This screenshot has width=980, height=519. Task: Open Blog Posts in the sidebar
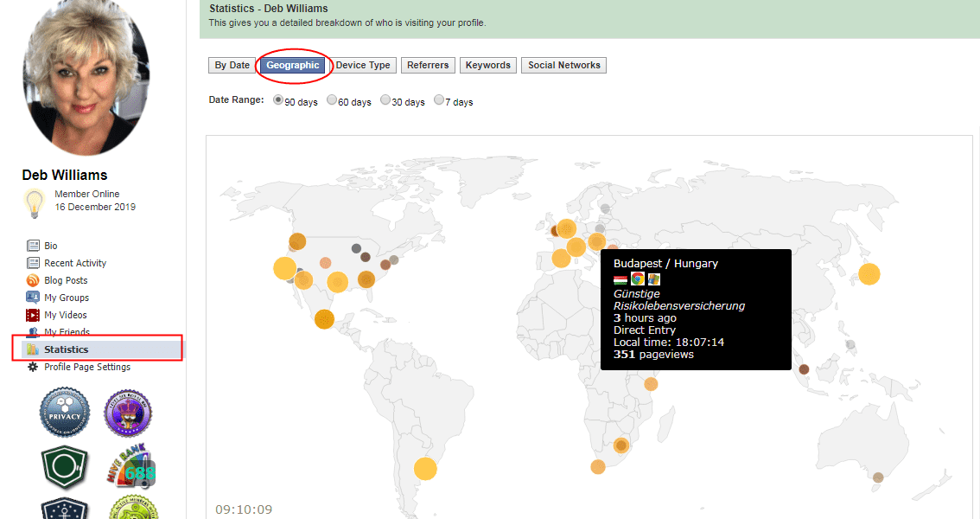click(x=66, y=281)
